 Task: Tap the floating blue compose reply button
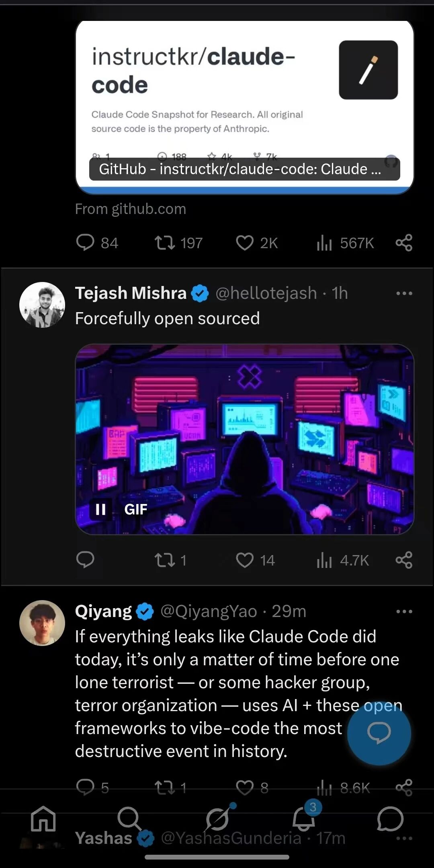pyautogui.click(x=379, y=733)
